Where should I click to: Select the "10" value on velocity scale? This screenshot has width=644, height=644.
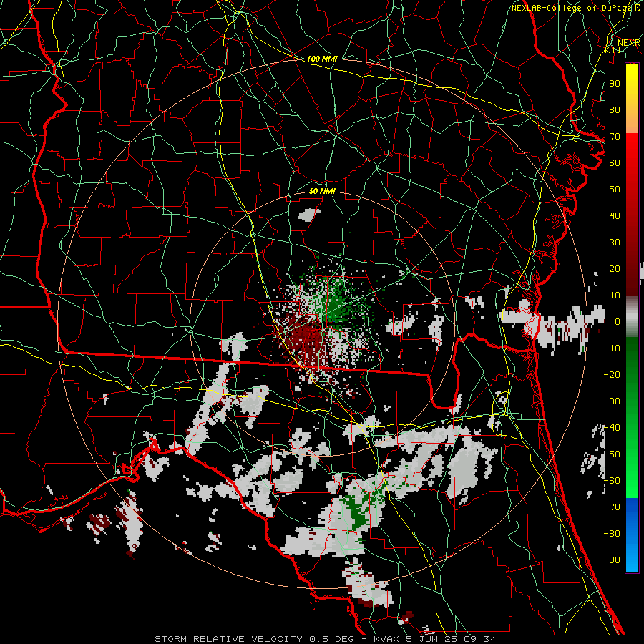(x=615, y=296)
